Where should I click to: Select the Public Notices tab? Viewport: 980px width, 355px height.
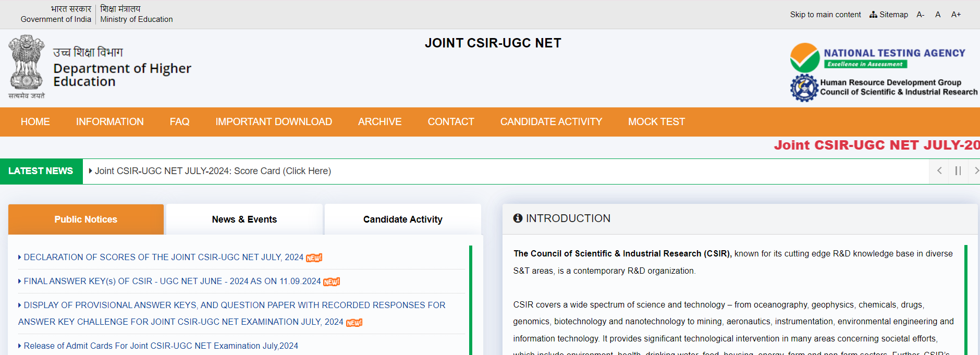[86, 219]
